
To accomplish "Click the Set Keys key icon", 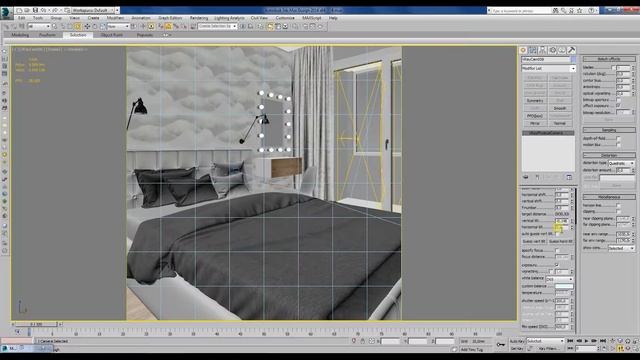I will [x=501, y=344].
